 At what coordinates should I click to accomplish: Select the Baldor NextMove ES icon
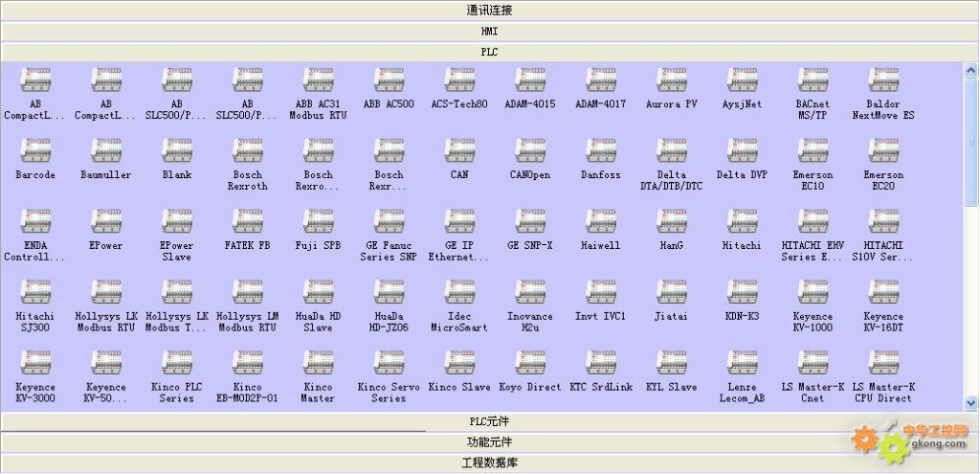pos(883,80)
